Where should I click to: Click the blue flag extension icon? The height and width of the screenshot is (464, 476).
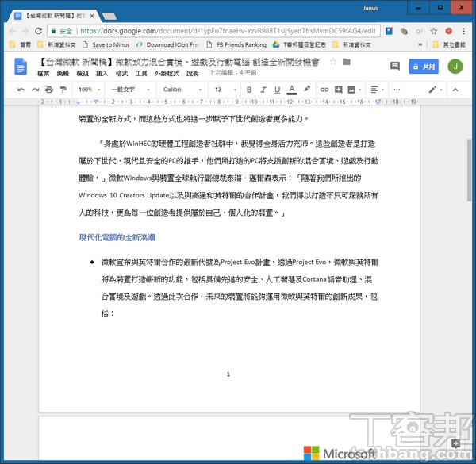point(389,31)
